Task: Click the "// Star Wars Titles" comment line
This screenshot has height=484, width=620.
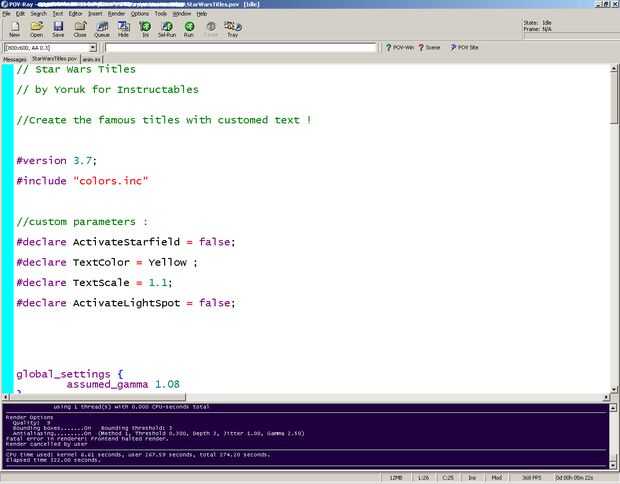Action: [x=76, y=69]
